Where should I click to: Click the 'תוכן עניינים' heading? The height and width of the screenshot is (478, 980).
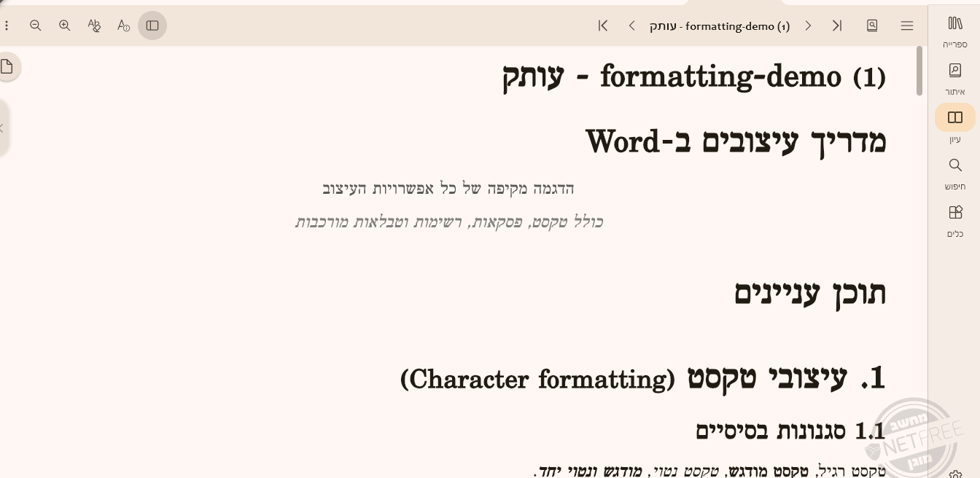tap(810, 293)
